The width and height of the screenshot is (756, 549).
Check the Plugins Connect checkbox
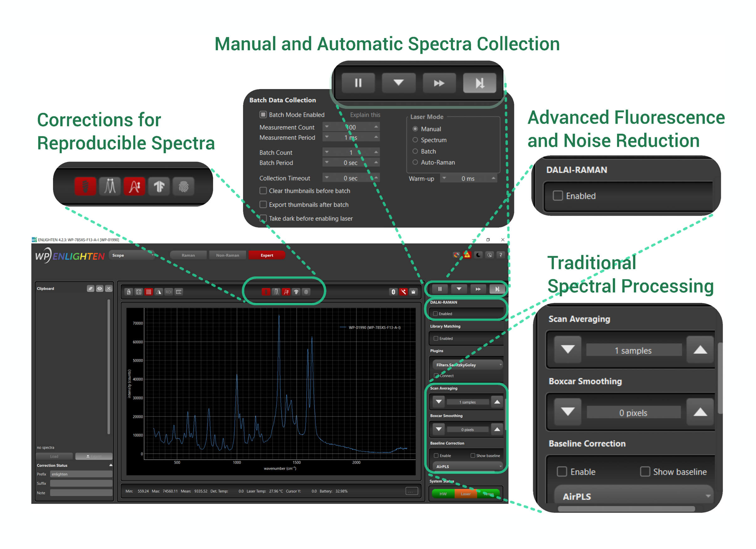[x=436, y=376]
